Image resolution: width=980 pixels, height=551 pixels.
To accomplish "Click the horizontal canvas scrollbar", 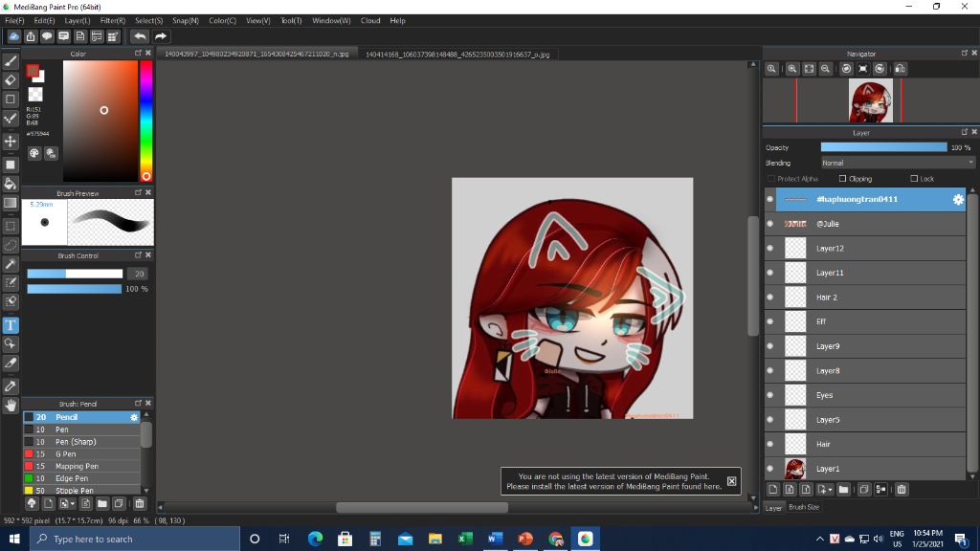I will 422,507.
